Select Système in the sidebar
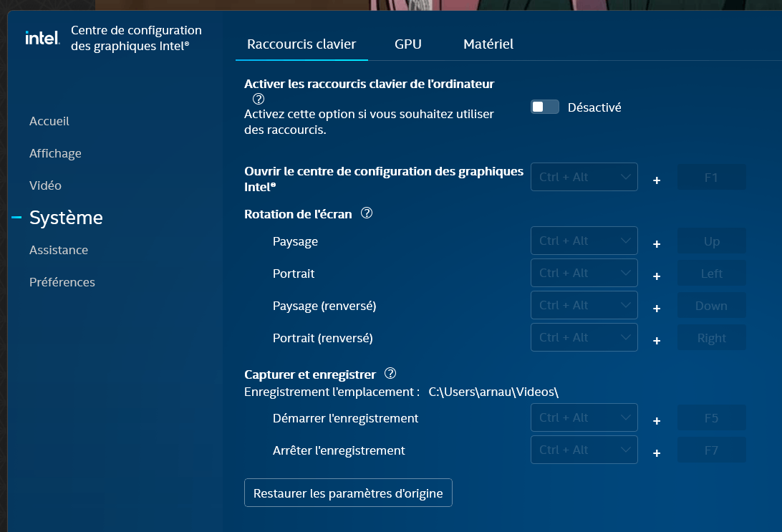The image size is (782, 532). point(66,218)
